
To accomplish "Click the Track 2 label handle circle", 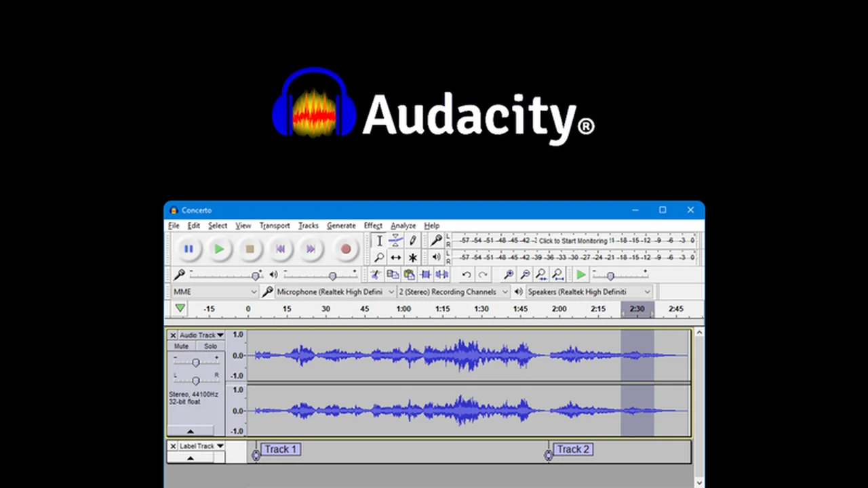I will [x=549, y=455].
